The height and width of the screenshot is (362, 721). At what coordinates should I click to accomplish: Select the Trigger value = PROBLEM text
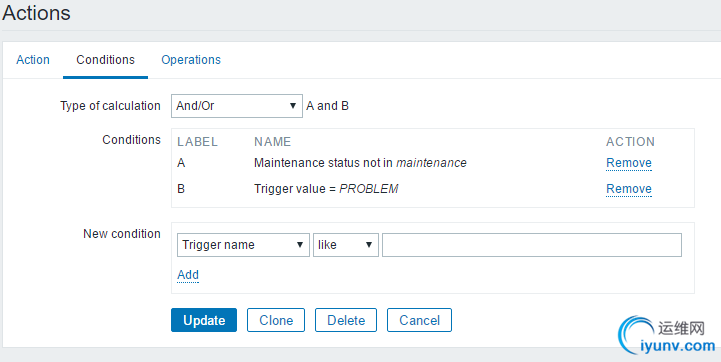326,189
